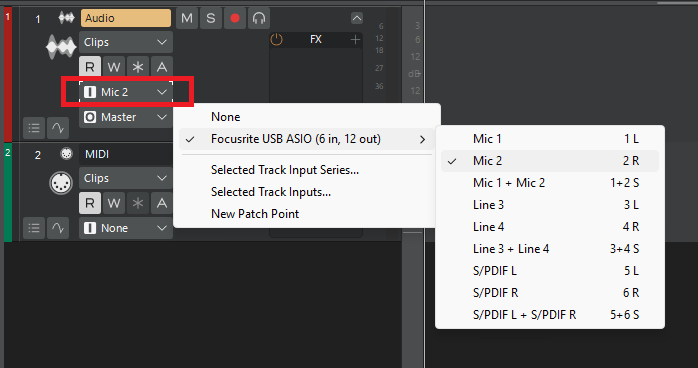The height and width of the screenshot is (368, 698).
Task: Mute the Audio track with M button
Action: [187, 18]
